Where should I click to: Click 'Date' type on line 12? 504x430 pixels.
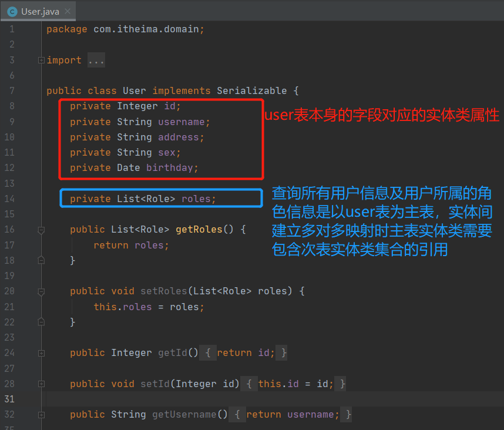(128, 168)
